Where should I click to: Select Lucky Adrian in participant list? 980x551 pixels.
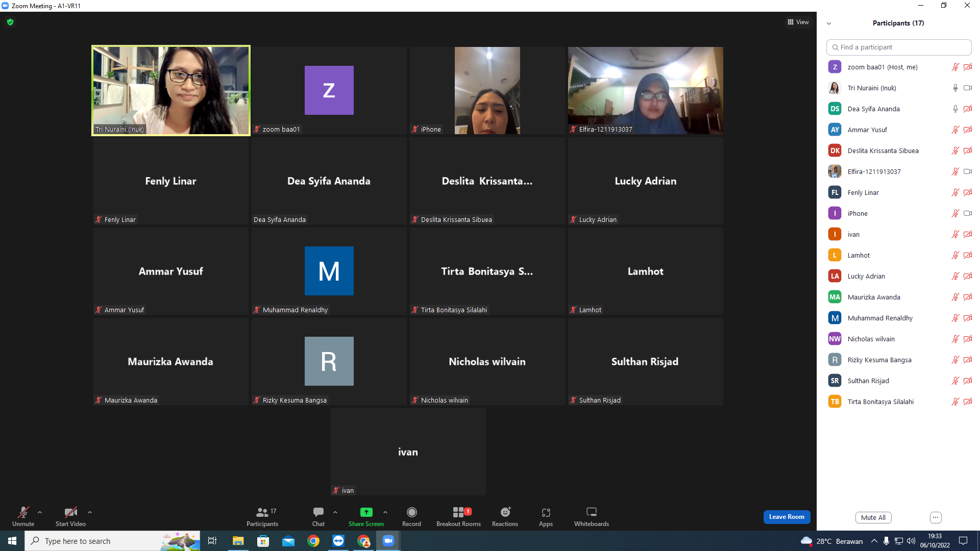coord(899,276)
